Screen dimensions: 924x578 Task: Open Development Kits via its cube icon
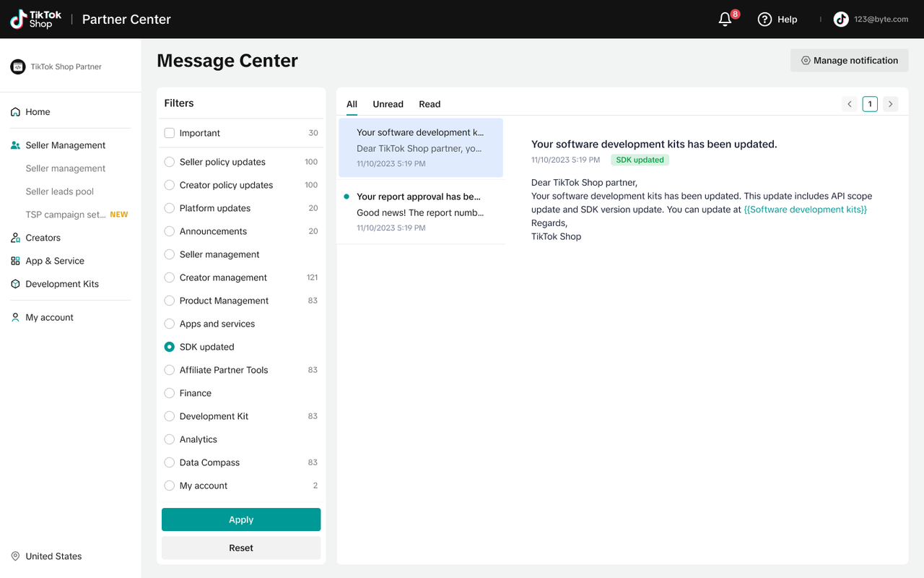pos(15,284)
